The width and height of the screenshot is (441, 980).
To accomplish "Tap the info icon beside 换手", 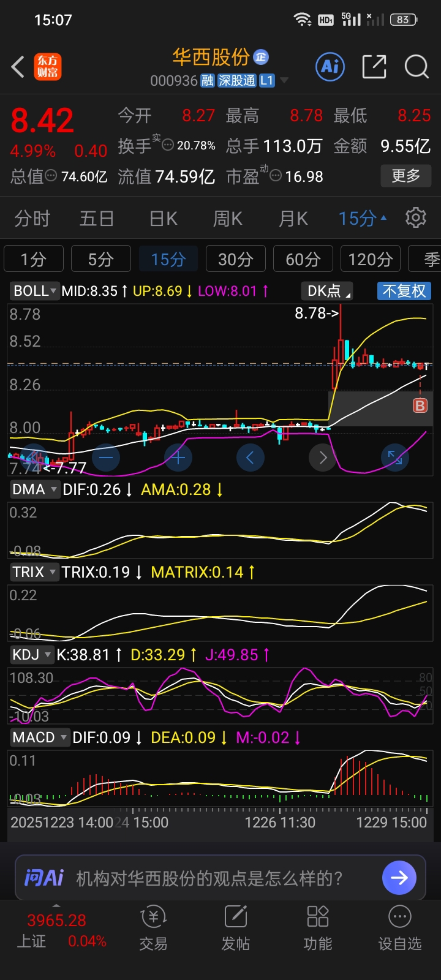I will coord(167,145).
